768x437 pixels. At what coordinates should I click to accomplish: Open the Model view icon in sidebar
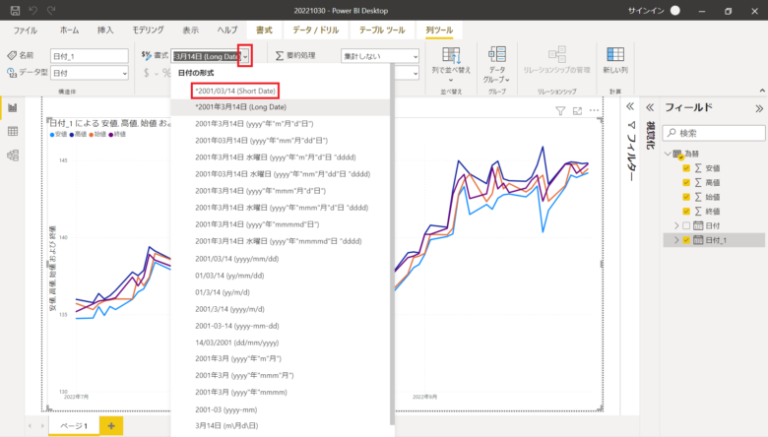(13, 154)
